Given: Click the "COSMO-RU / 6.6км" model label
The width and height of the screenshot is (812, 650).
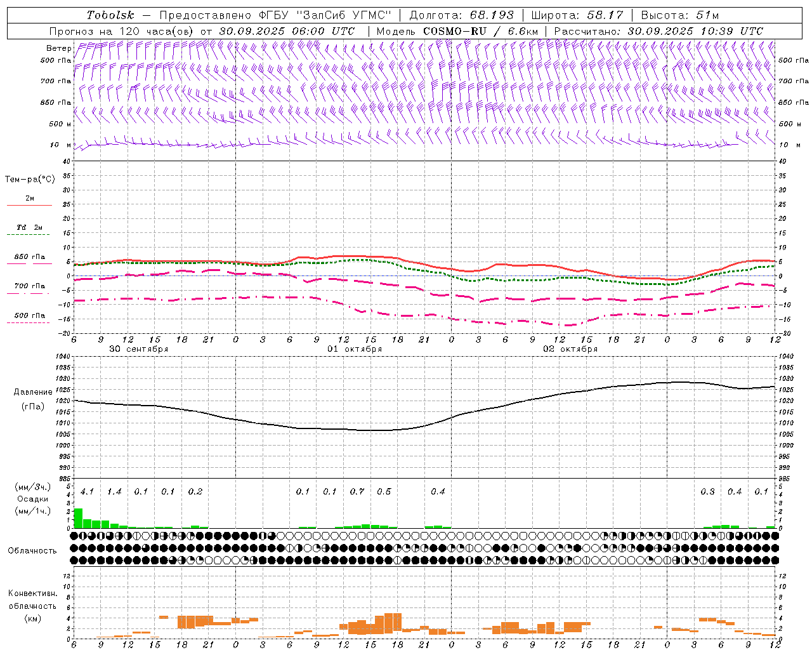Looking at the screenshot, I should click(x=480, y=31).
